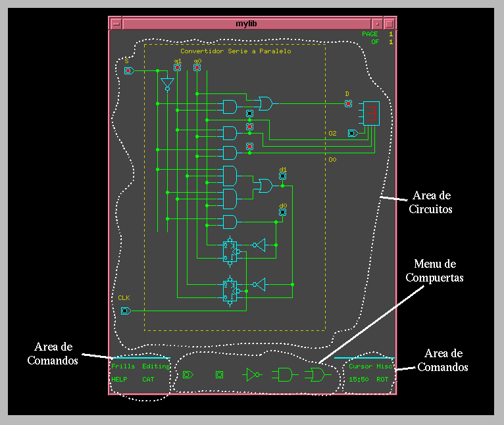Image resolution: width=504 pixels, height=425 pixels.
Task: Open the Misc menu
Action: 384,366
